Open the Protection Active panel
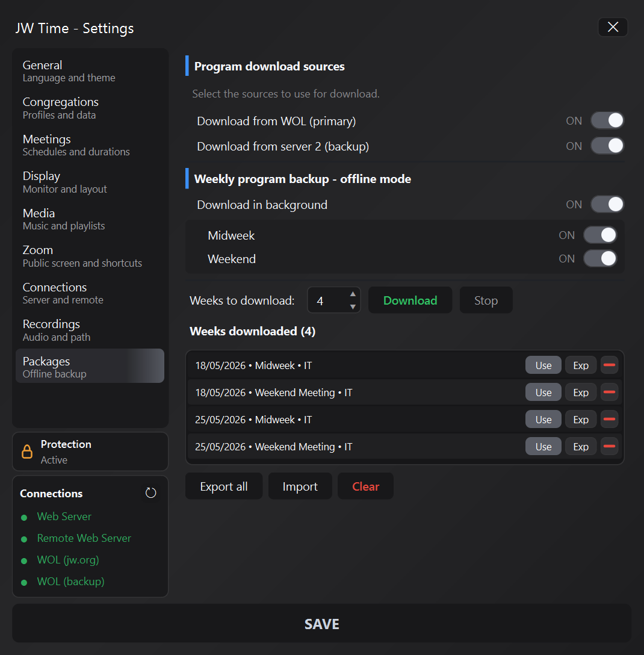The width and height of the screenshot is (644, 655). [x=90, y=452]
